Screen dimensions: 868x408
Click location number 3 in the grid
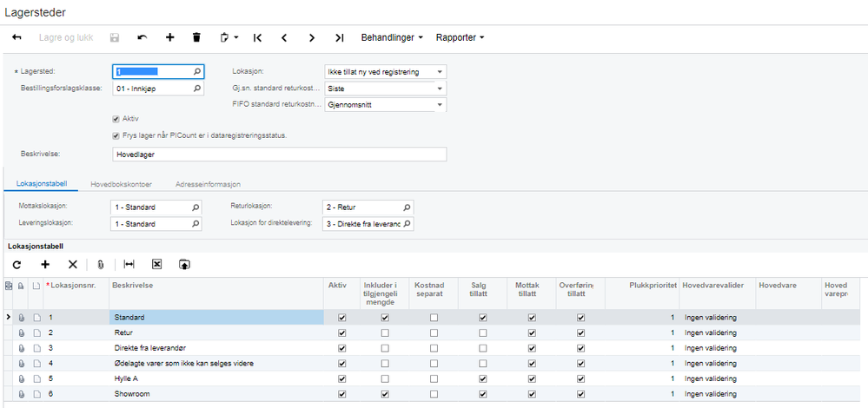tap(51, 348)
